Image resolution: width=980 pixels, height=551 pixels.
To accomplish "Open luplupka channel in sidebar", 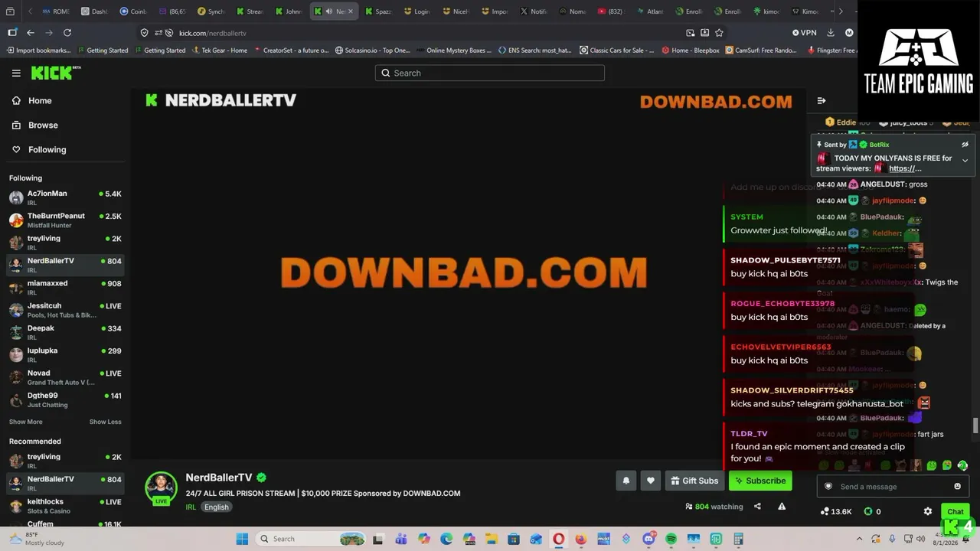I will coord(65,354).
